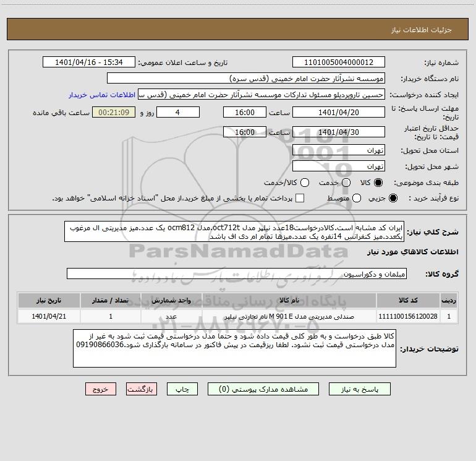The height and width of the screenshot is (461, 476).
Task: Select the جزیی purchase type radio
Action: [x=393, y=198]
